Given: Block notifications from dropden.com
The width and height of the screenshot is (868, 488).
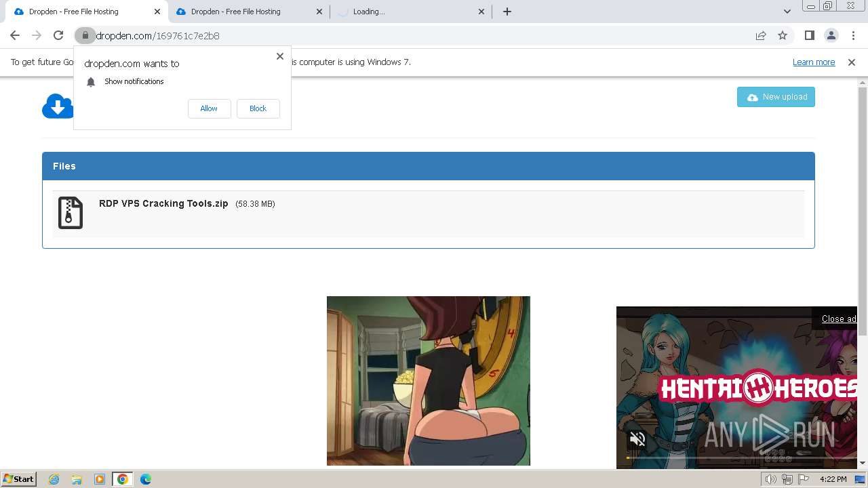Looking at the screenshot, I should (x=258, y=108).
